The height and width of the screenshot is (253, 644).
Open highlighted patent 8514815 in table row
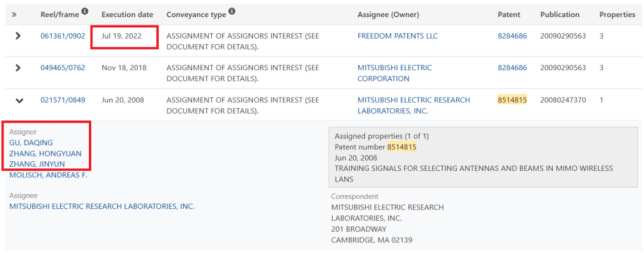512,99
